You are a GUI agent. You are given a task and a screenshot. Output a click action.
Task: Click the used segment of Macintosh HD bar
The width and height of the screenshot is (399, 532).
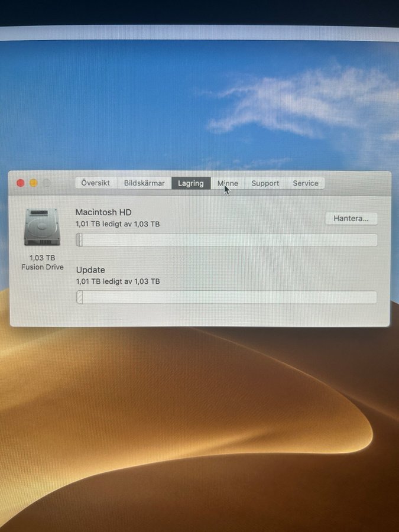point(79,240)
